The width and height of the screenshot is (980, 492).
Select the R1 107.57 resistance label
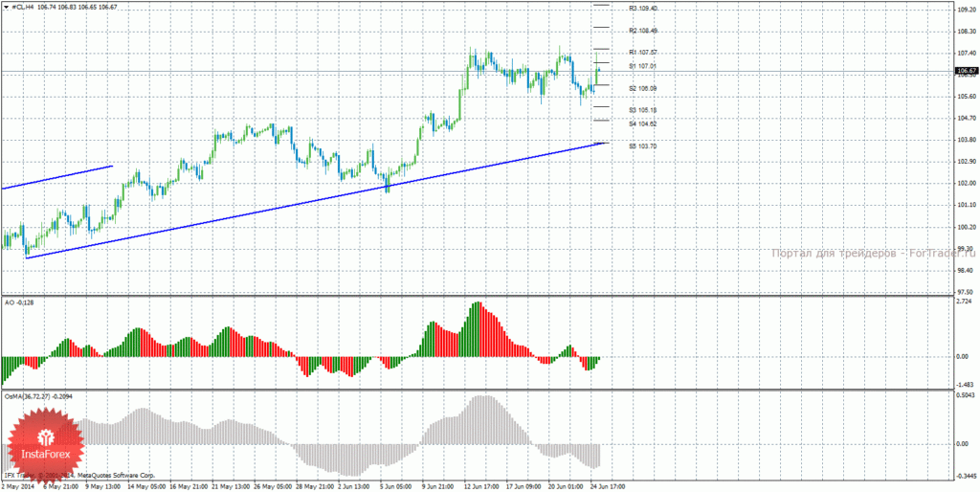pos(643,53)
